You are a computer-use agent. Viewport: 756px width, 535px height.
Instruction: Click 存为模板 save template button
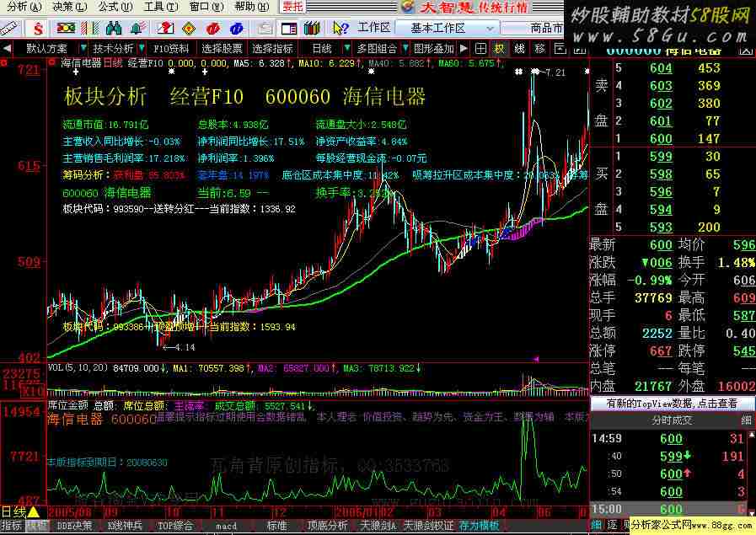[479, 526]
